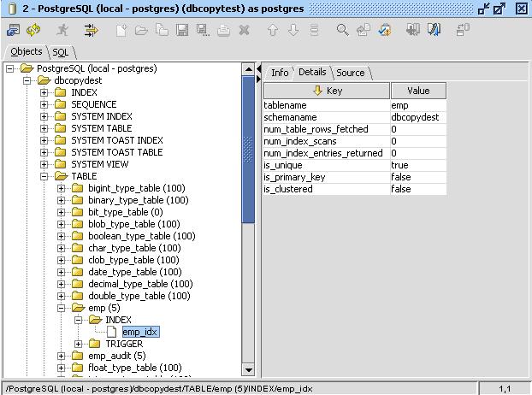Image resolution: width=532 pixels, height=395 pixels.
Task: Click the tree scrollbar down arrow
Action: click(249, 370)
